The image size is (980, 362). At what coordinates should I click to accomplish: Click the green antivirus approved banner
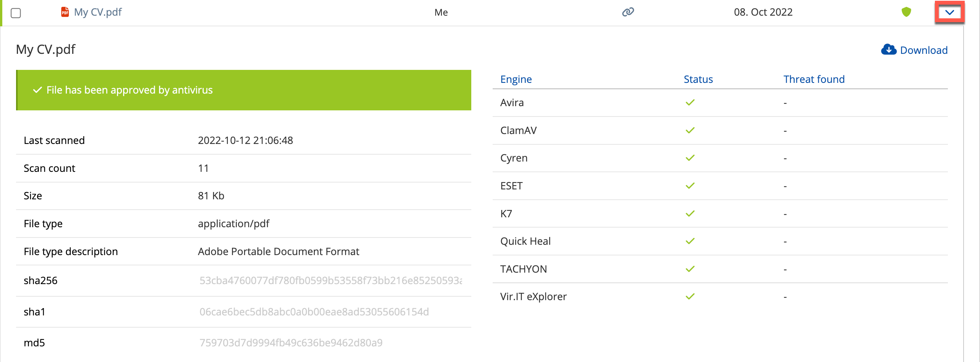[244, 90]
